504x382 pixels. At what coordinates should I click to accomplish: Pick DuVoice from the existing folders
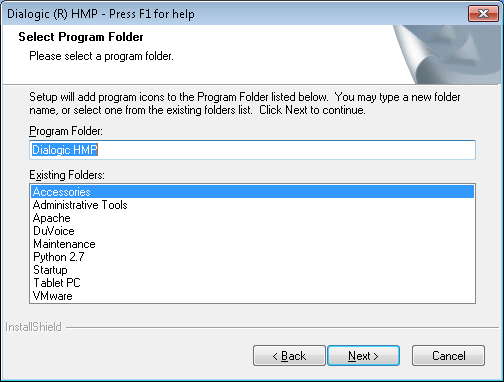(252, 231)
